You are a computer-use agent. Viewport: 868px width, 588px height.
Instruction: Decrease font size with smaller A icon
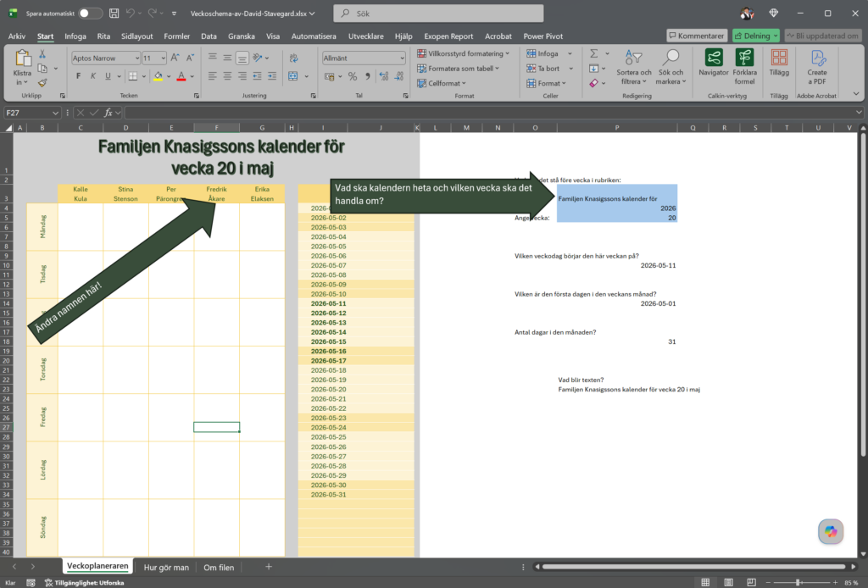(190, 58)
